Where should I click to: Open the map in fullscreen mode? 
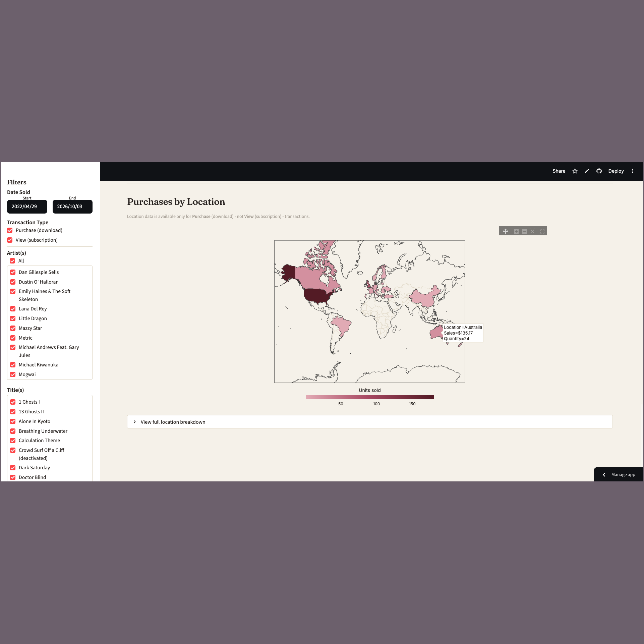point(542,231)
